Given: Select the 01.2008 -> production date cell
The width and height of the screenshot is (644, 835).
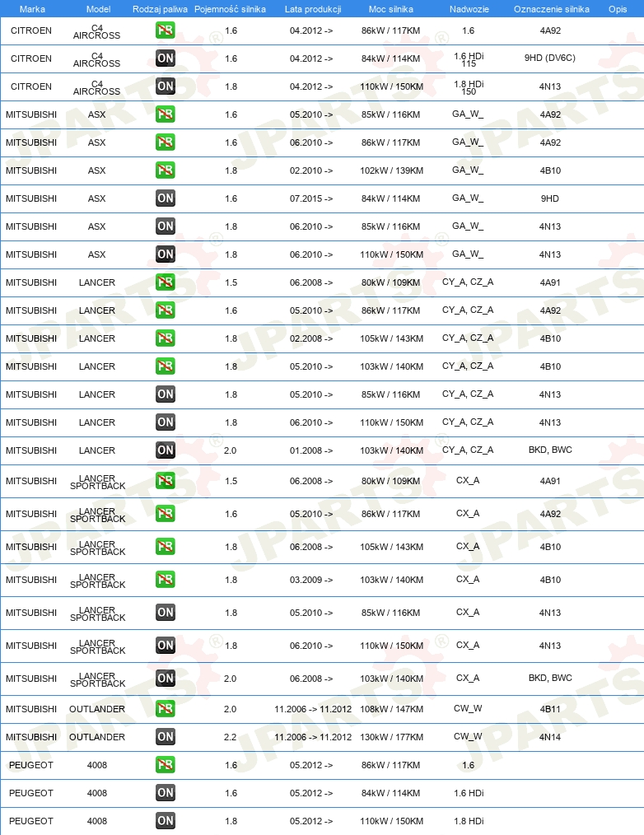Looking at the screenshot, I should (311, 450).
